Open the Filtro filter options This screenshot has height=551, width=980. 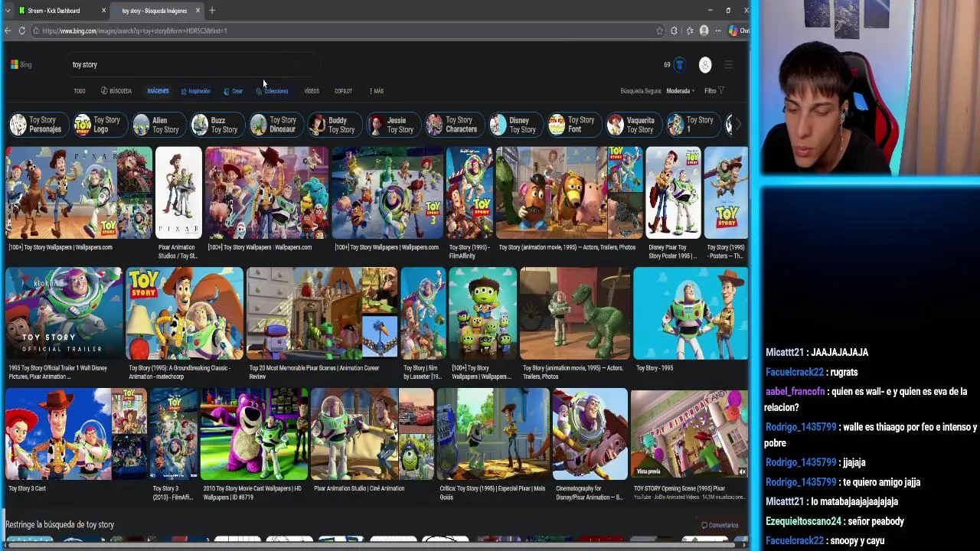(714, 91)
